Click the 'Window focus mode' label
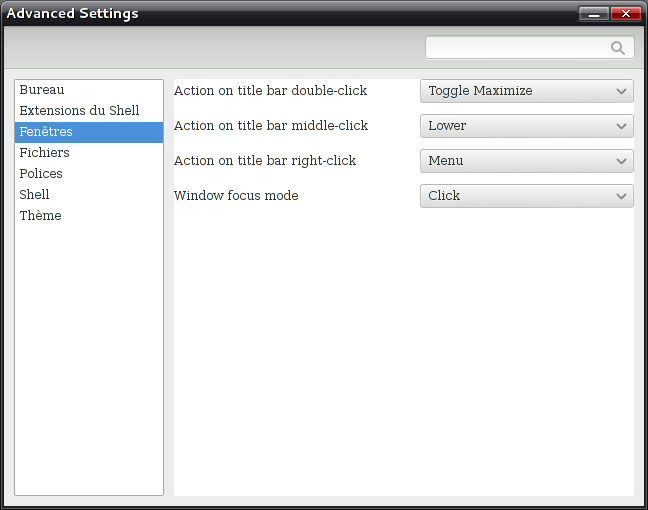The image size is (648, 510). (x=236, y=196)
